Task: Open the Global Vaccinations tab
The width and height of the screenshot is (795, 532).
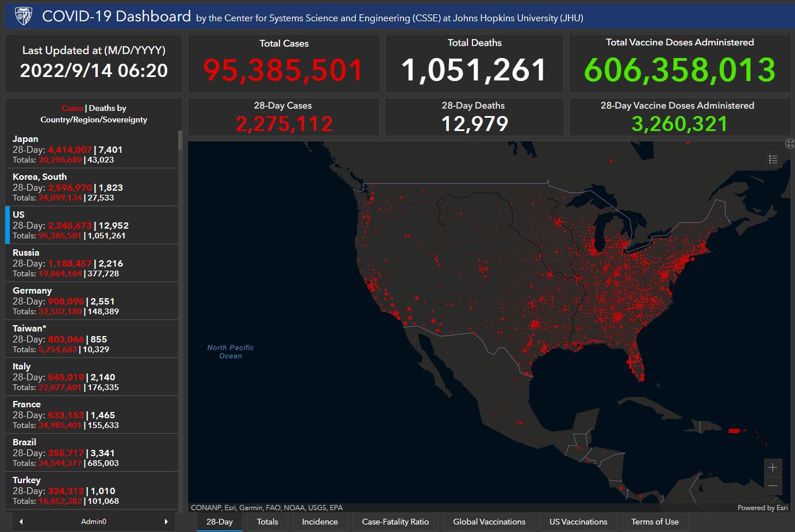Action: (x=489, y=522)
